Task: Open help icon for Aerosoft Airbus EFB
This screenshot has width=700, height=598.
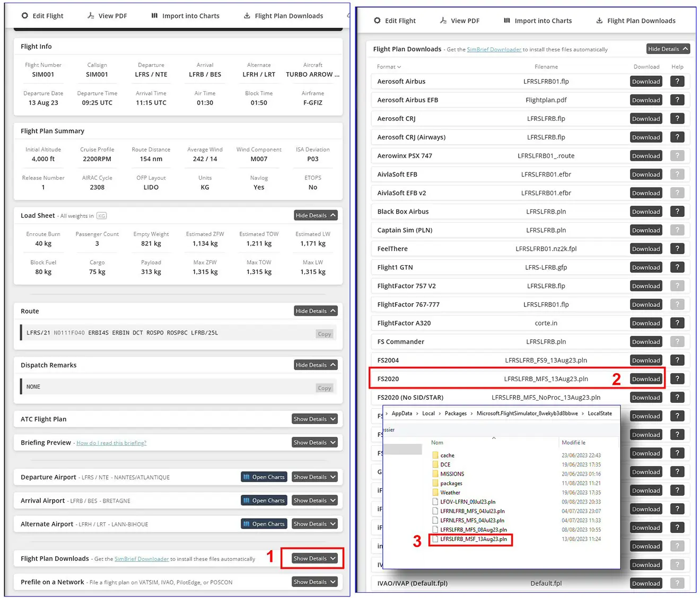Action: [x=677, y=100]
